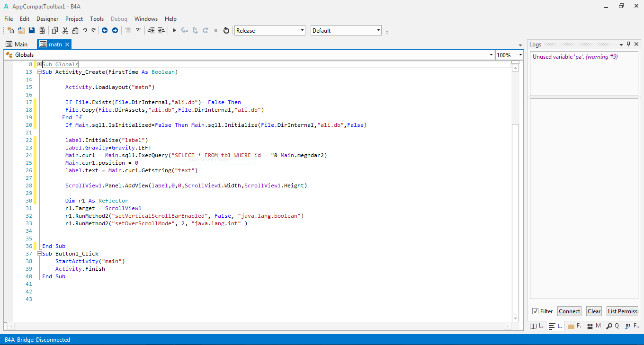Click the Cut scissors icon
This screenshot has height=345, width=644.
(65, 30)
